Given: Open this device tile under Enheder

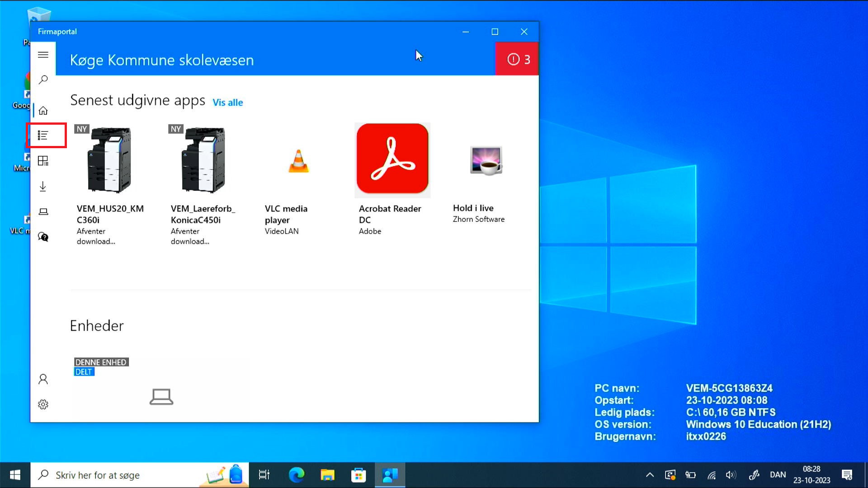Looking at the screenshot, I should (x=161, y=389).
